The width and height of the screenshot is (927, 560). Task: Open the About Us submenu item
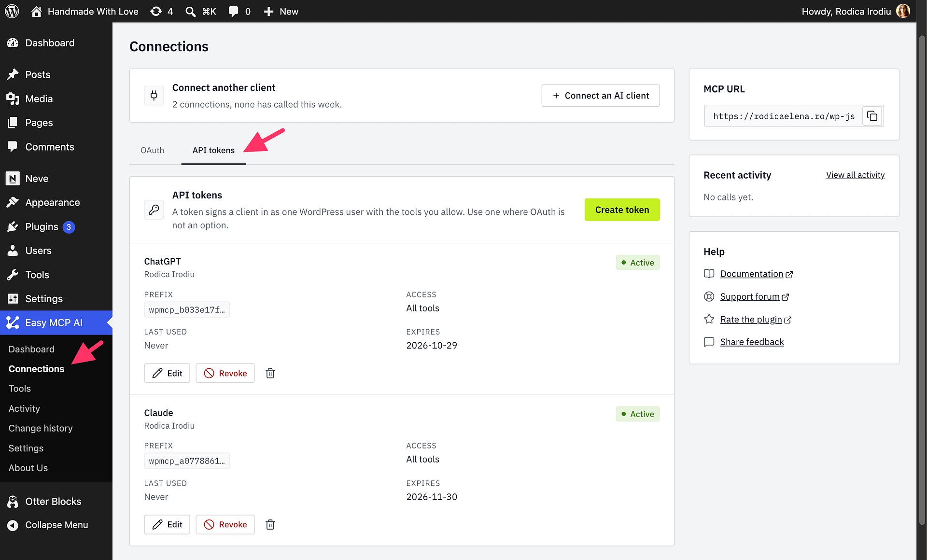click(x=28, y=468)
